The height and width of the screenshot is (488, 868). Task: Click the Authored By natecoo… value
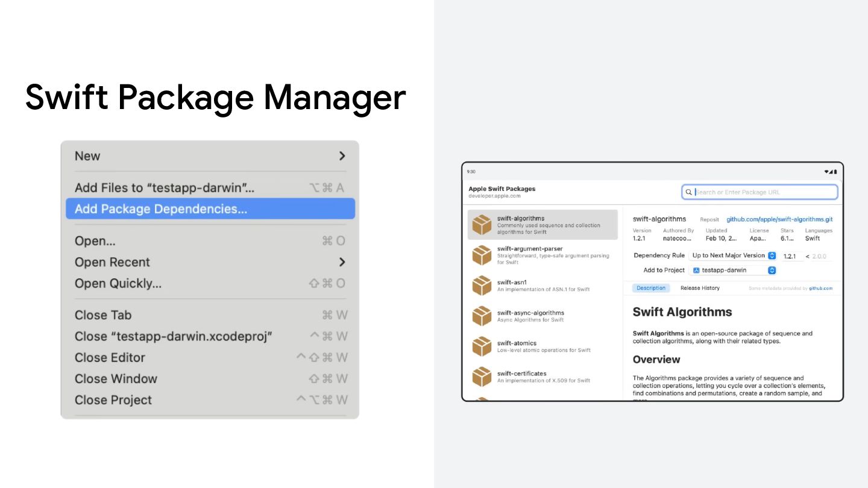click(678, 239)
